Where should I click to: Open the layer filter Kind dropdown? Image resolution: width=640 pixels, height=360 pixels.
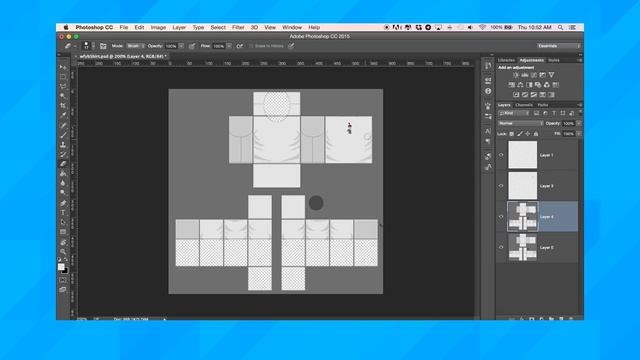(514, 113)
